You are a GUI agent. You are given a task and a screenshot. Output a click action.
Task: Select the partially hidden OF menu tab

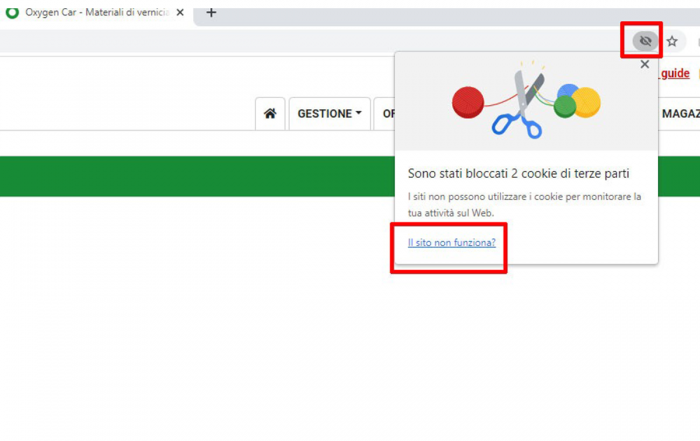[385, 113]
